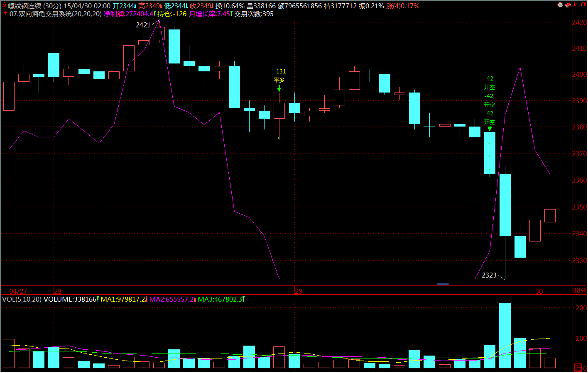
Task: Click the MA1:979817.2 label
Action: pos(123,299)
